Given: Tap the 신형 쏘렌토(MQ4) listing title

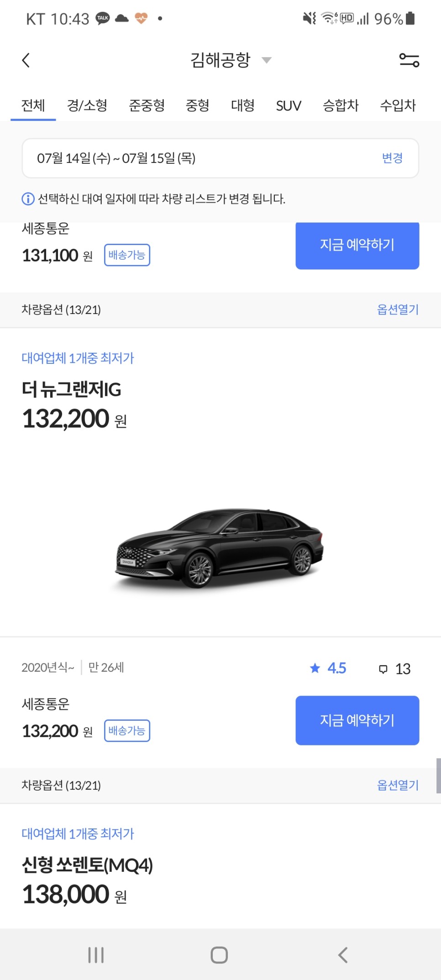Looking at the screenshot, I should tap(87, 865).
